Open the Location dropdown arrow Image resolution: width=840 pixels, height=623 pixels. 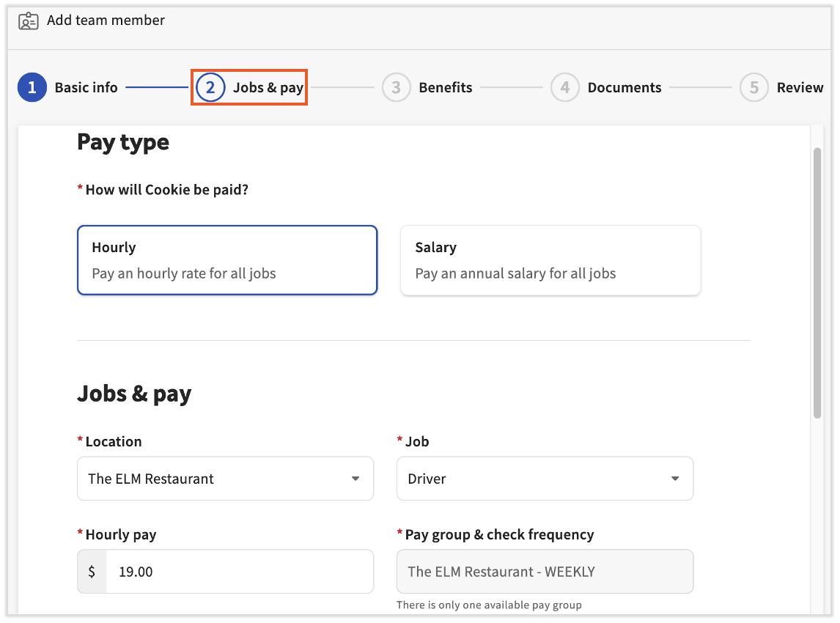[x=356, y=478]
